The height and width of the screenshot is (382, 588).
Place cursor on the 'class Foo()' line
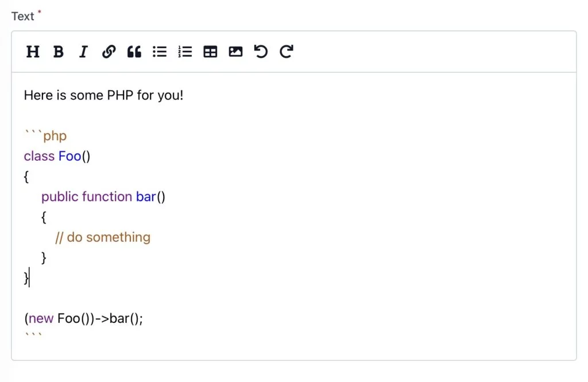click(57, 156)
